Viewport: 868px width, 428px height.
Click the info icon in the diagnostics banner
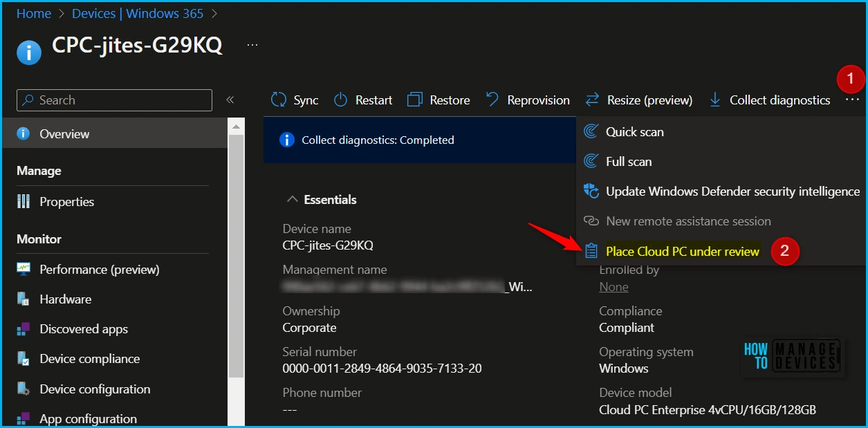click(287, 140)
